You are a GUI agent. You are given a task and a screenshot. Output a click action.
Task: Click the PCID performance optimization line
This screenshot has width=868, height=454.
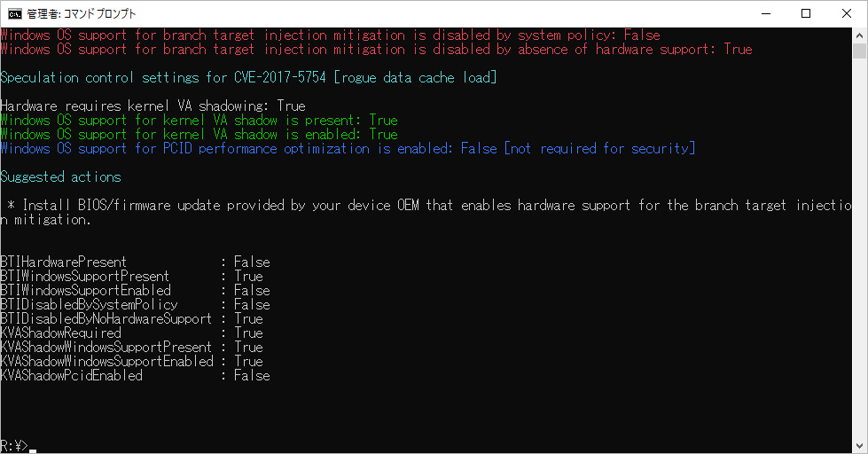pyautogui.click(x=348, y=148)
